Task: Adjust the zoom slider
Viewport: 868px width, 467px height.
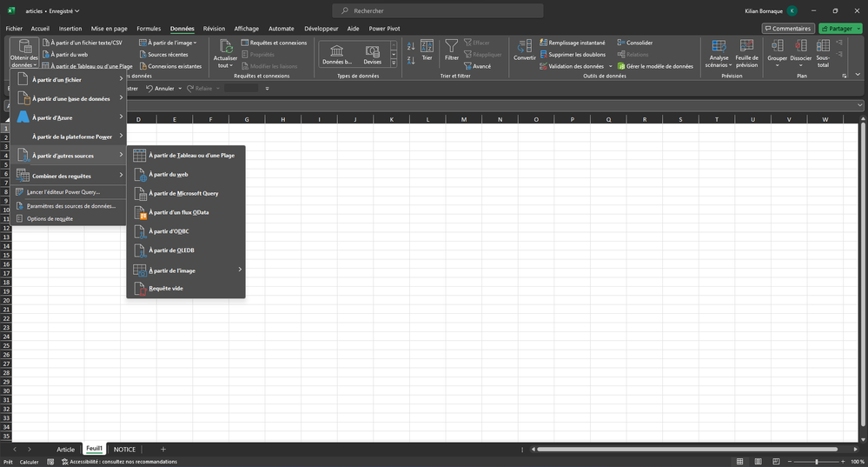Action: [x=817, y=462]
